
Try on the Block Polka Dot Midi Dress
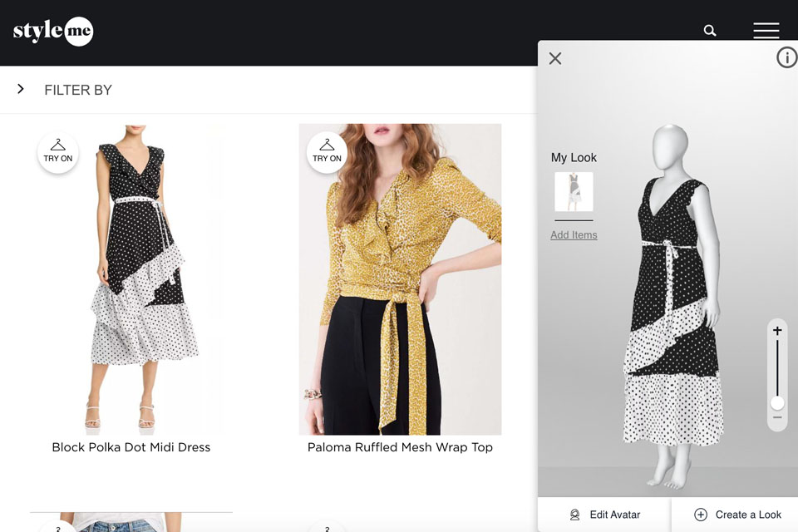[58, 152]
